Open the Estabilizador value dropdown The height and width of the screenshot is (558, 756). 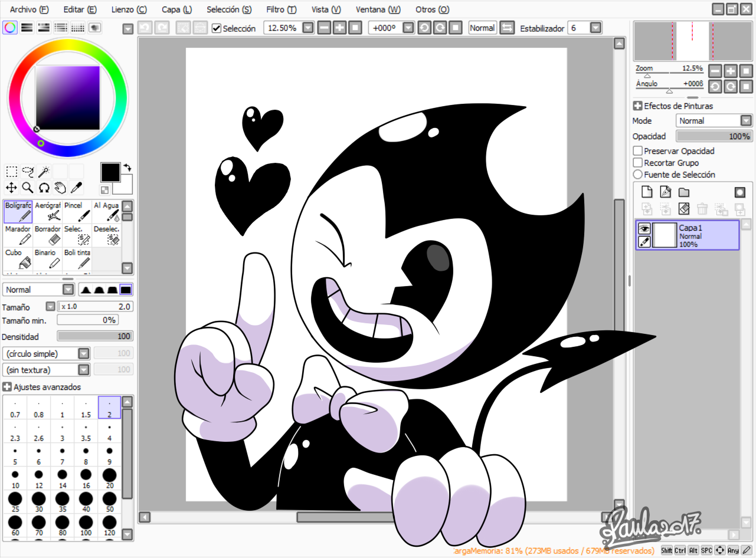(595, 28)
